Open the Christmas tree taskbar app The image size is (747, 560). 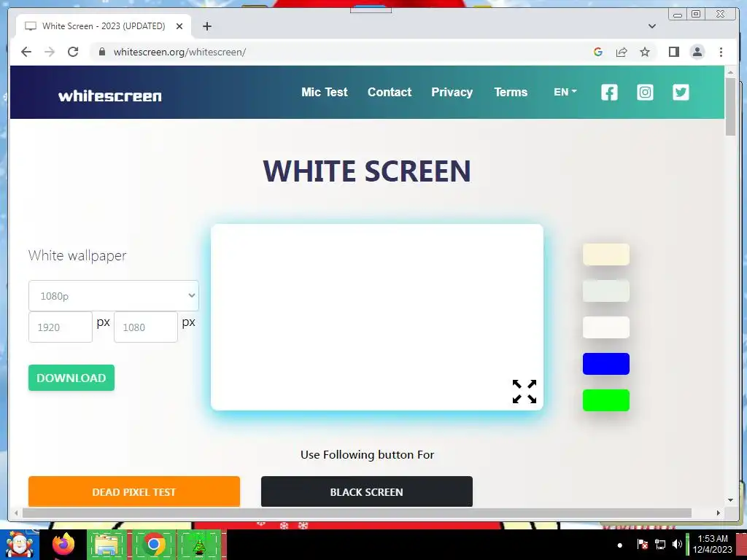[200, 544]
